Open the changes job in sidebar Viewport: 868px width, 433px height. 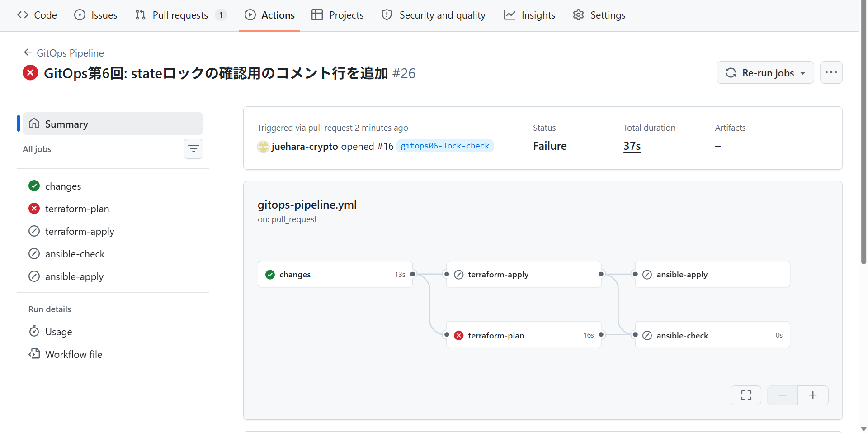click(113, 186)
